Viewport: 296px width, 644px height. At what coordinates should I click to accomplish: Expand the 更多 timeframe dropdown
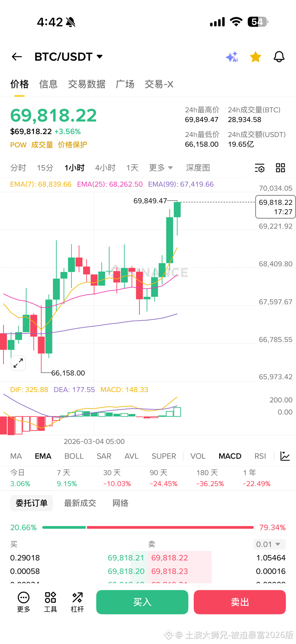point(161,168)
